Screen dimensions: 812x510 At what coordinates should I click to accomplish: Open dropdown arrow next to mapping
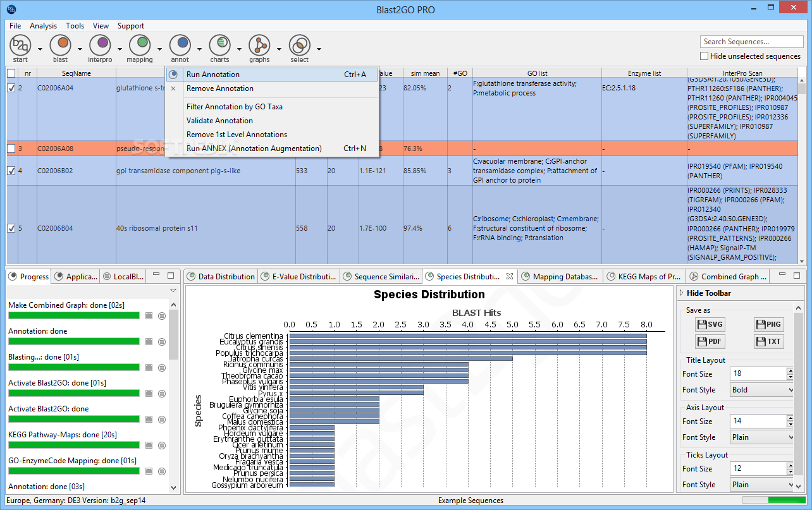159,49
